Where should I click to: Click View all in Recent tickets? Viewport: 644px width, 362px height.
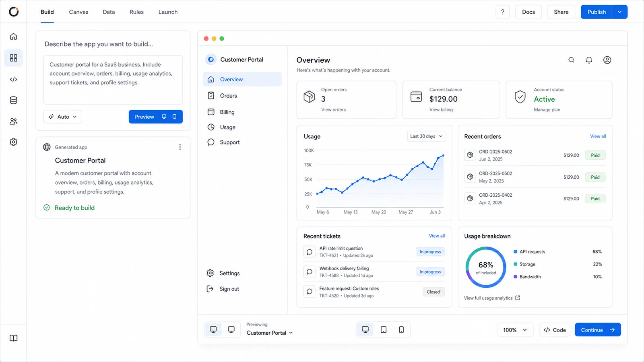437,236
